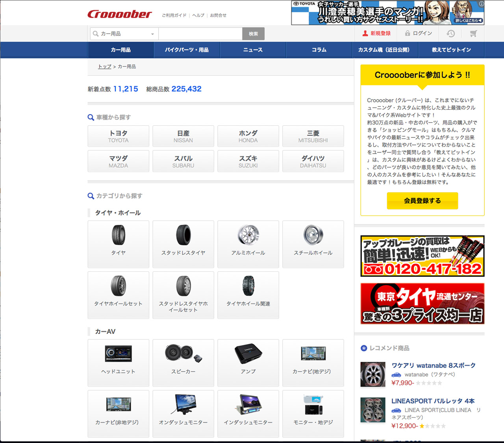Select the マツダ MAZDA maker button

[x=119, y=161]
